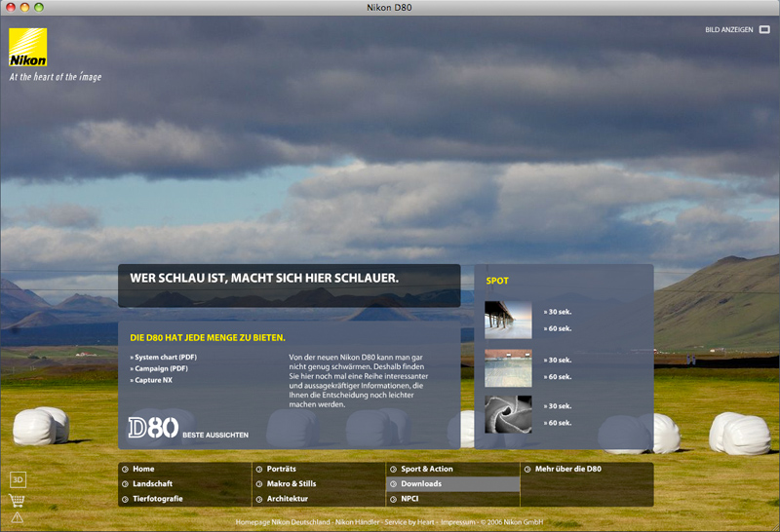Open the Makro & Stills section
This screenshot has height=532, width=780.
(x=291, y=484)
